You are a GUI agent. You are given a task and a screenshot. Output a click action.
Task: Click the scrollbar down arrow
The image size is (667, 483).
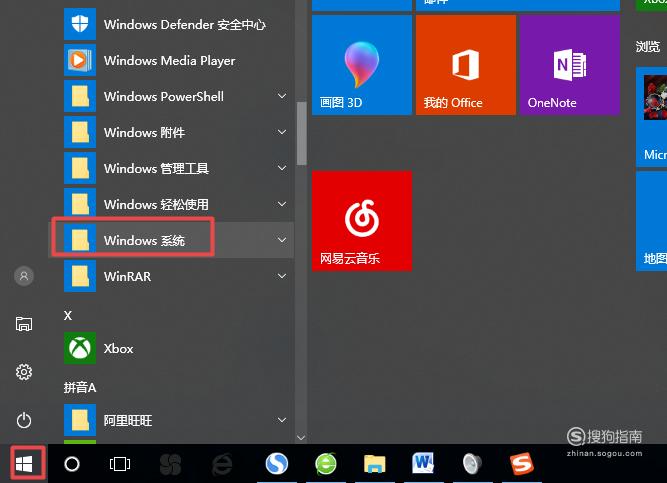[301, 437]
